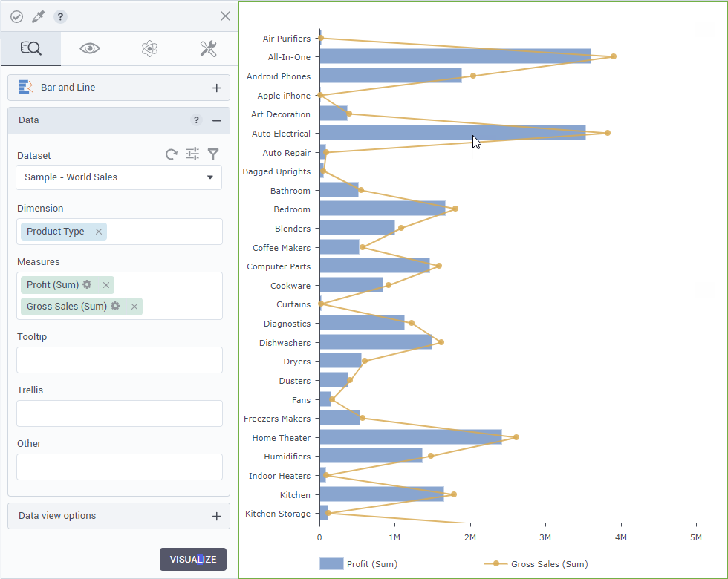Click the dataset filter funnel icon
728x579 pixels.
pyautogui.click(x=213, y=154)
